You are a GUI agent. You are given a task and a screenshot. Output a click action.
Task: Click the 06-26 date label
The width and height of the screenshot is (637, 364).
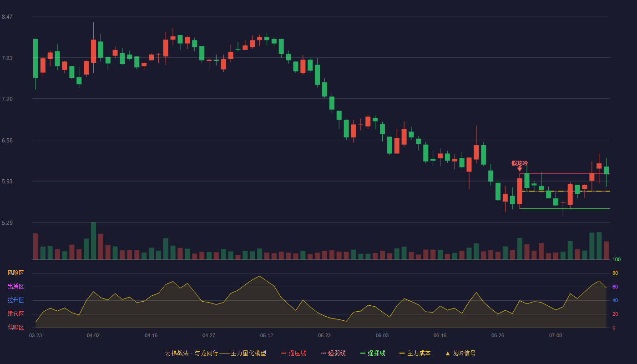pos(498,335)
